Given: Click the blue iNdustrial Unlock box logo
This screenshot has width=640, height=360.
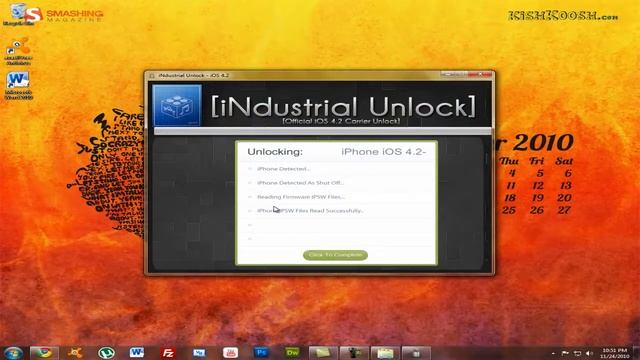Looking at the screenshot, I should (177, 105).
